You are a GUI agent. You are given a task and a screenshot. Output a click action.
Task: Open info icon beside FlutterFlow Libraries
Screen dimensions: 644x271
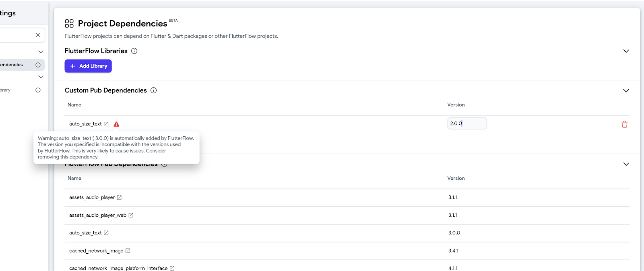(x=134, y=51)
